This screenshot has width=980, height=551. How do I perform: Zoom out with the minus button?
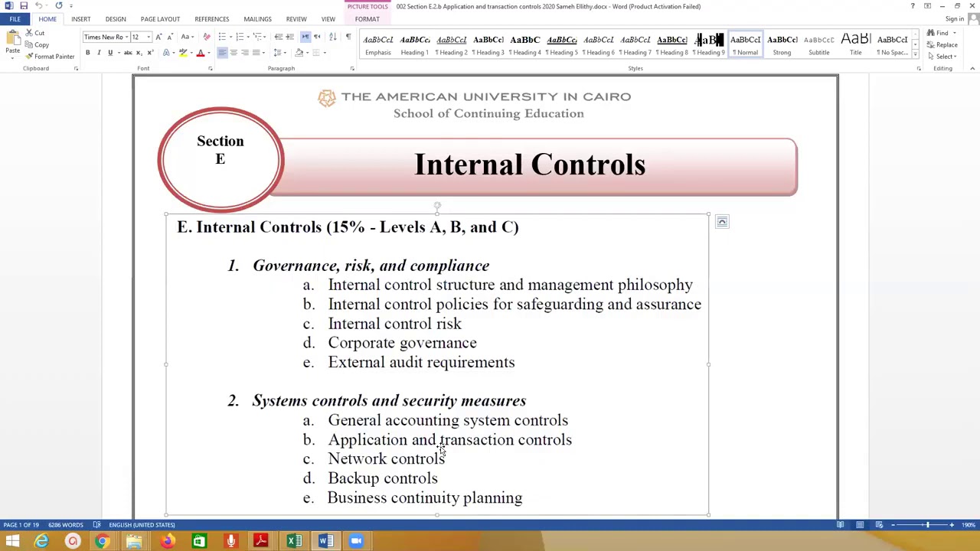click(x=893, y=525)
